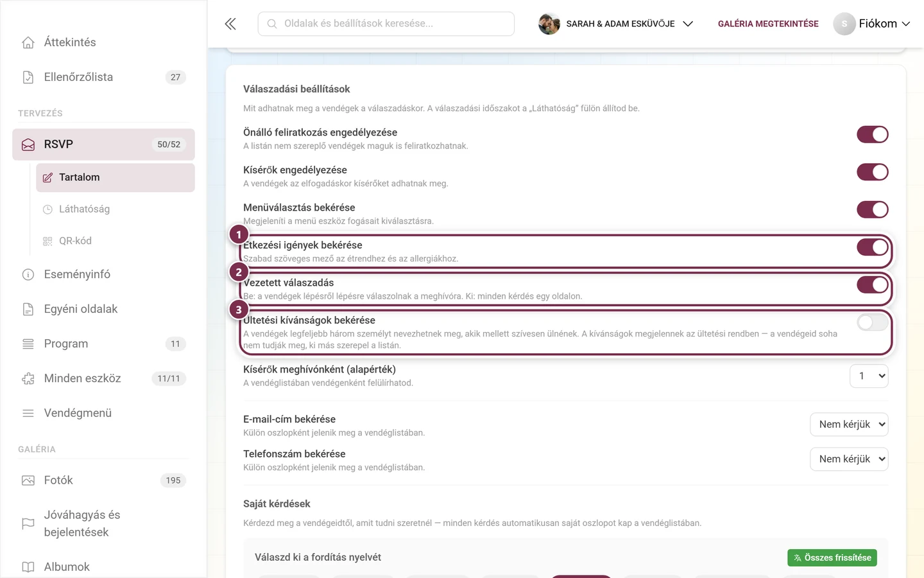Go to Láthatóság submenu item
924x578 pixels.
[116, 209]
